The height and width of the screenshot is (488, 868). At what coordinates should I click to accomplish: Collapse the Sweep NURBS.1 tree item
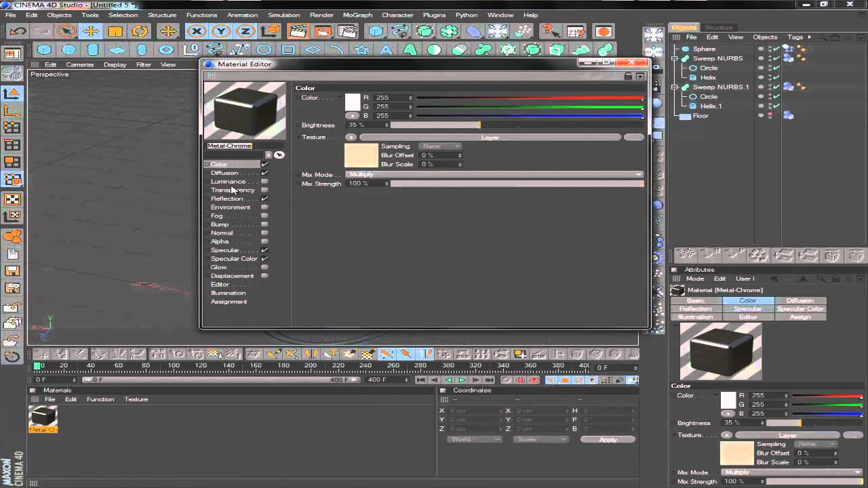pyautogui.click(x=675, y=87)
